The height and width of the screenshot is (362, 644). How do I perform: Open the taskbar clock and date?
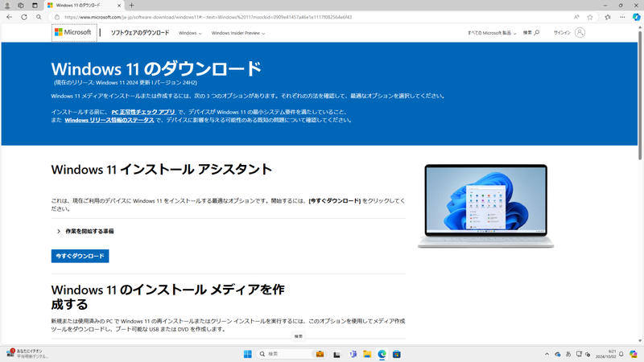[x=607, y=354]
